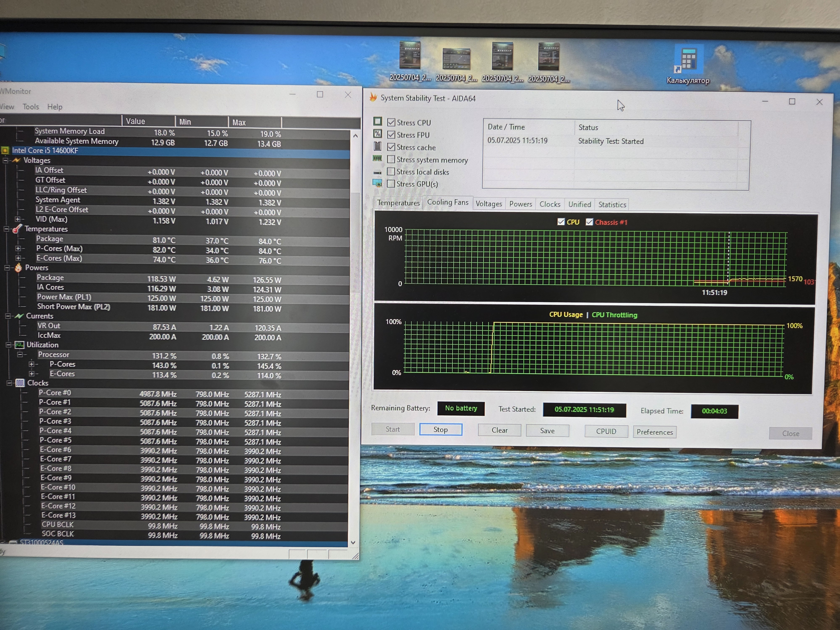The height and width of the screenshot is (630, 840).
Task: Click the Powers flame icon in the tree
Action: [x=18, y=268]
